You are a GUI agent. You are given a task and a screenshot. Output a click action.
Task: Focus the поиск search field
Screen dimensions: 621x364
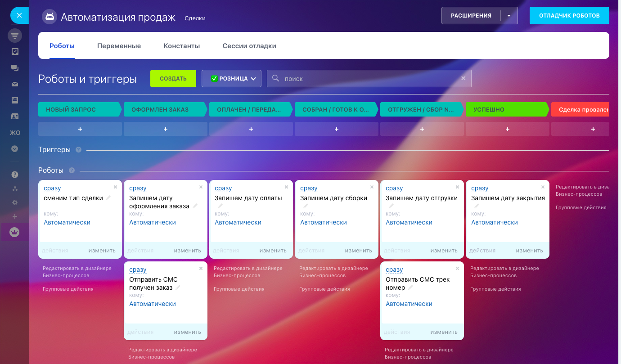369,78
